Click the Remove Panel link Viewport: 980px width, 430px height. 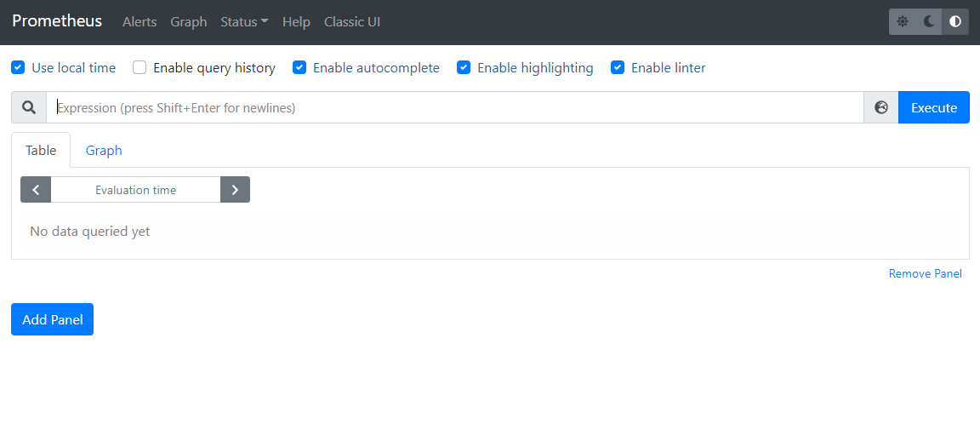click(925, 273)
